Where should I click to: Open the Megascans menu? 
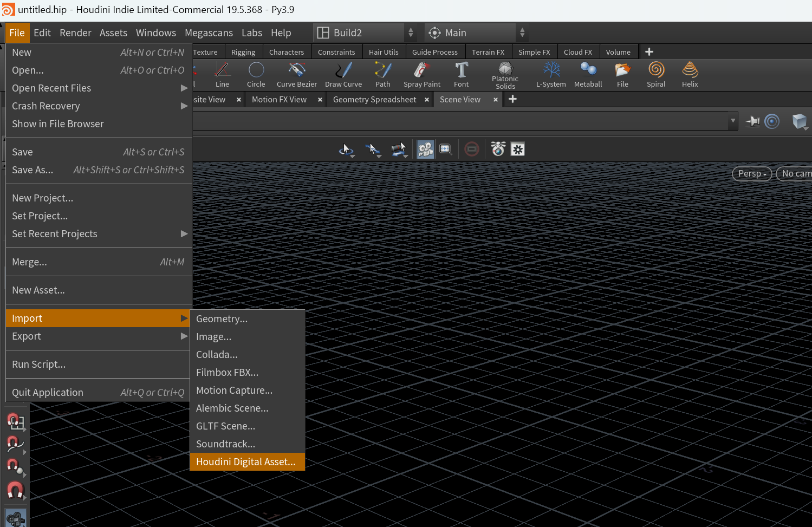[209, 33]
